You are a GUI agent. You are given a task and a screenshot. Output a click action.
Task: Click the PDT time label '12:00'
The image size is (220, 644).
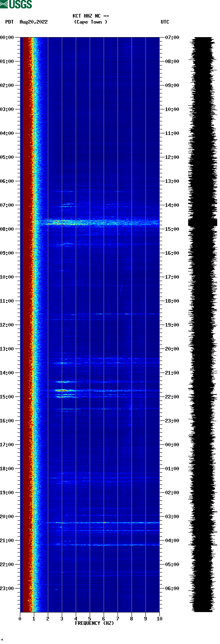pos(7,325)
